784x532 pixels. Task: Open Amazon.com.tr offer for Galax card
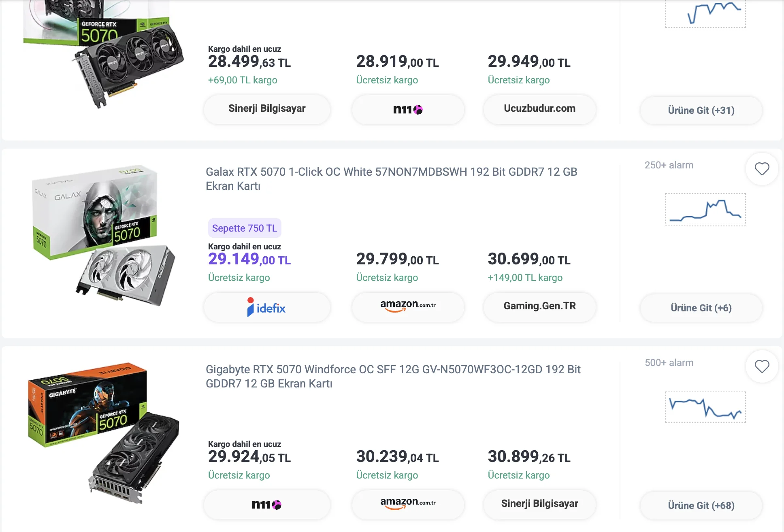[x=408, y=306]
